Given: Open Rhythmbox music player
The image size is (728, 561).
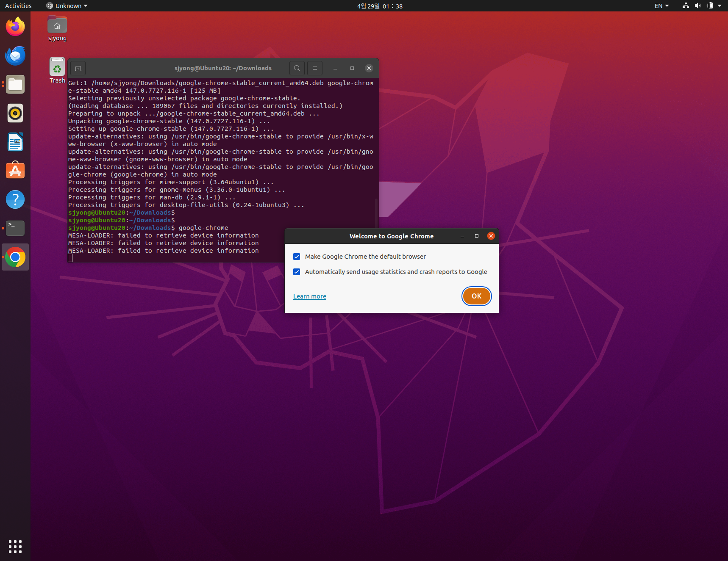Looking at the screenshot, I should click(x=15, y=113).
